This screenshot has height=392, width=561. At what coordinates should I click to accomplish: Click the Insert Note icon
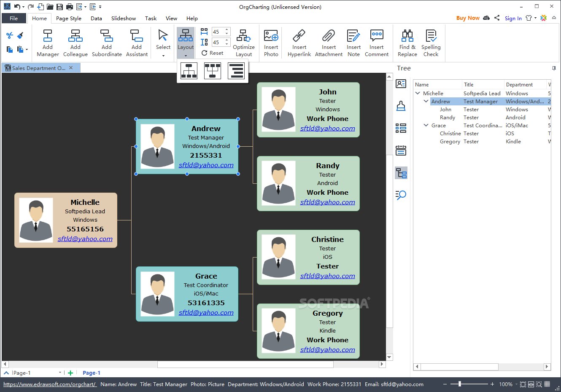353,36
